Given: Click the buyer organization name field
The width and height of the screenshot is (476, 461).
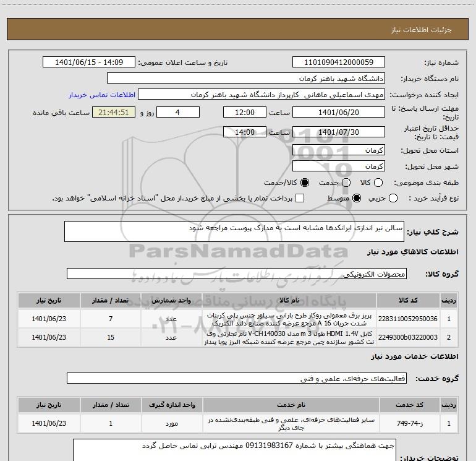Looking at the screenshot, I should click(246, 78).
